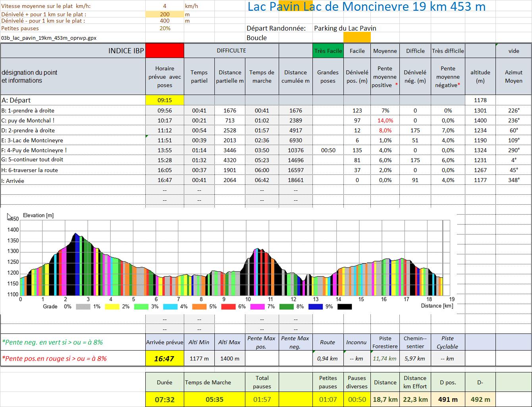Click the red INDICE IBP color cell
The image size is (532, 407).
165,50
